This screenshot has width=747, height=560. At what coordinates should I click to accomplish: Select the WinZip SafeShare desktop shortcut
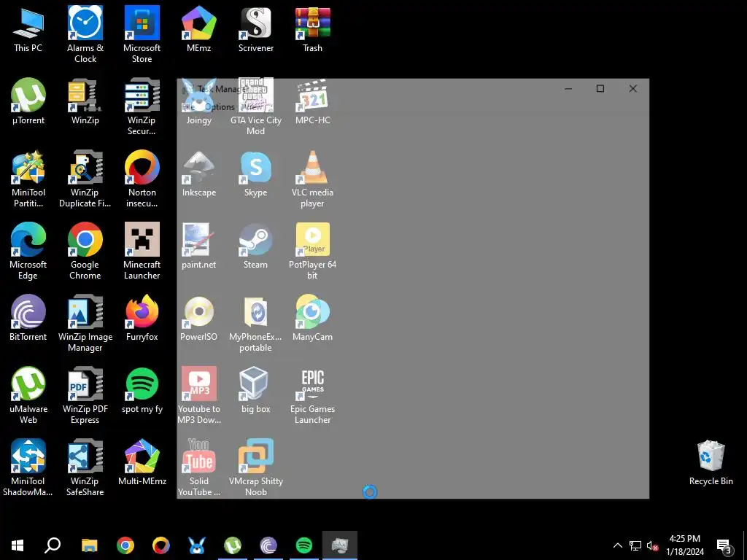point(85,467)
